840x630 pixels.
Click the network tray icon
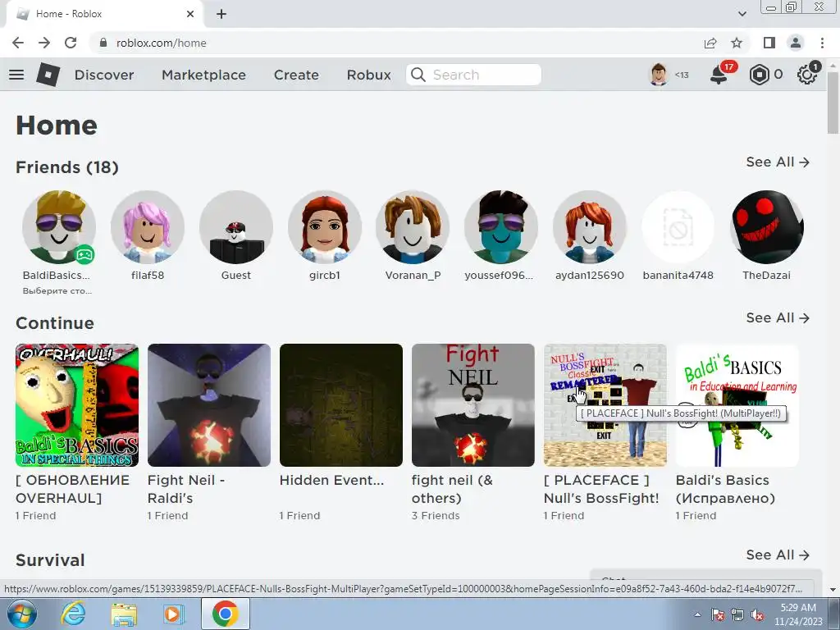click(x=737, y=615)
